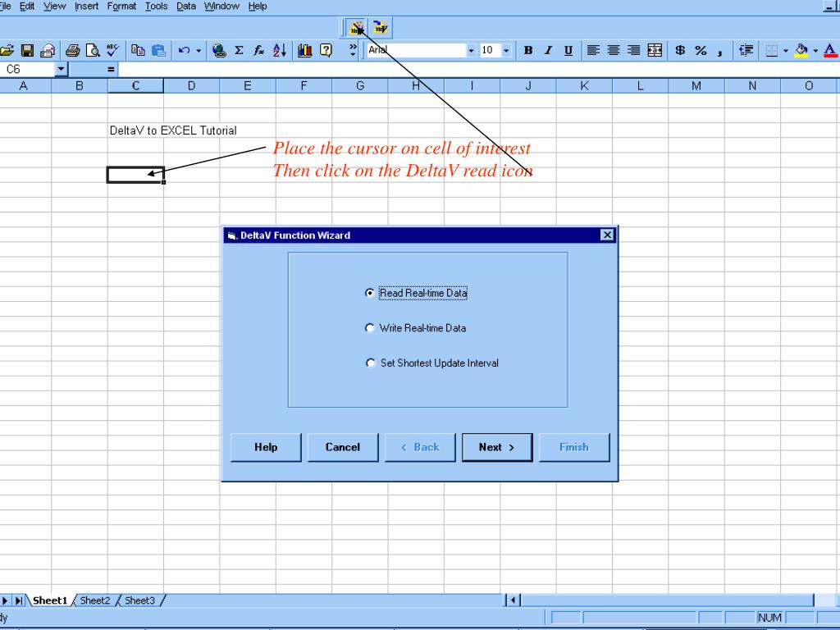
Task: Select Set Shortest Update Interval option
Action: [x=431, y=363]
